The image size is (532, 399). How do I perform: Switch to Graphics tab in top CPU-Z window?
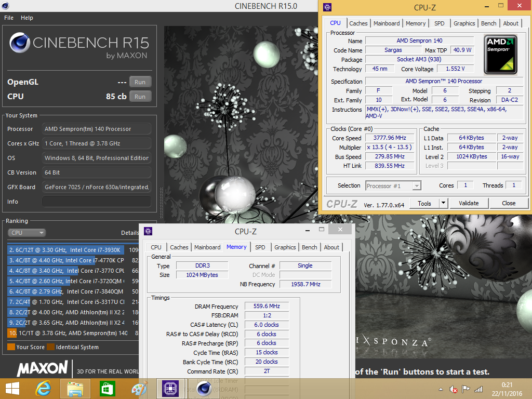click(x=464, y=23)
